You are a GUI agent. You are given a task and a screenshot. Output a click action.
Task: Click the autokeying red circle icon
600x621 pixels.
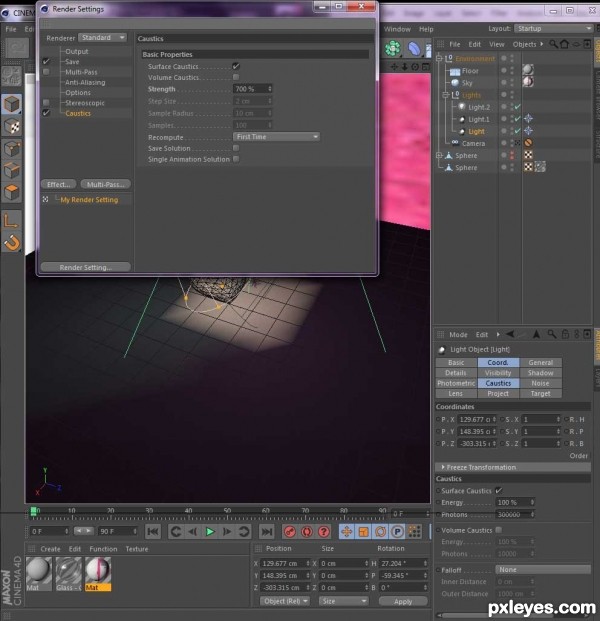point(307,531)
